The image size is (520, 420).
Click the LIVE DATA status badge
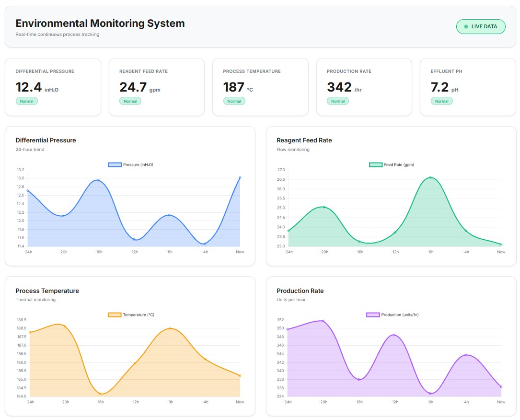click(x=480, y=27)
